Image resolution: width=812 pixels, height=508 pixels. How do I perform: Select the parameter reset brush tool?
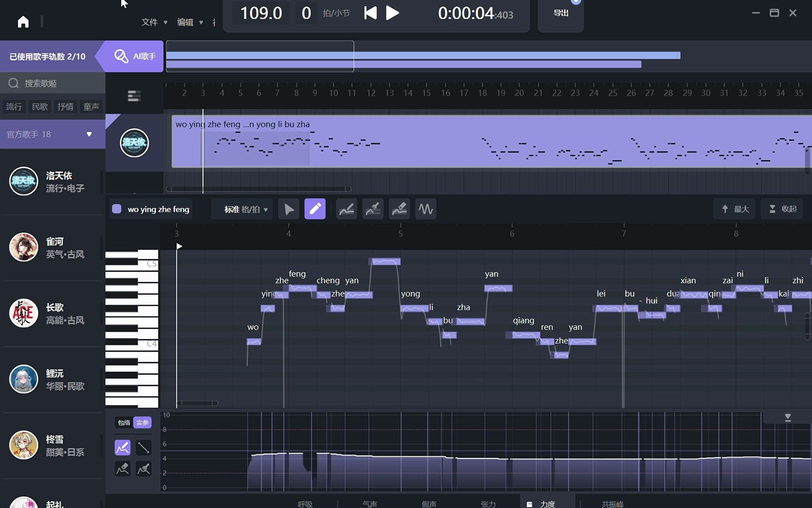click(x=143, y=469)
